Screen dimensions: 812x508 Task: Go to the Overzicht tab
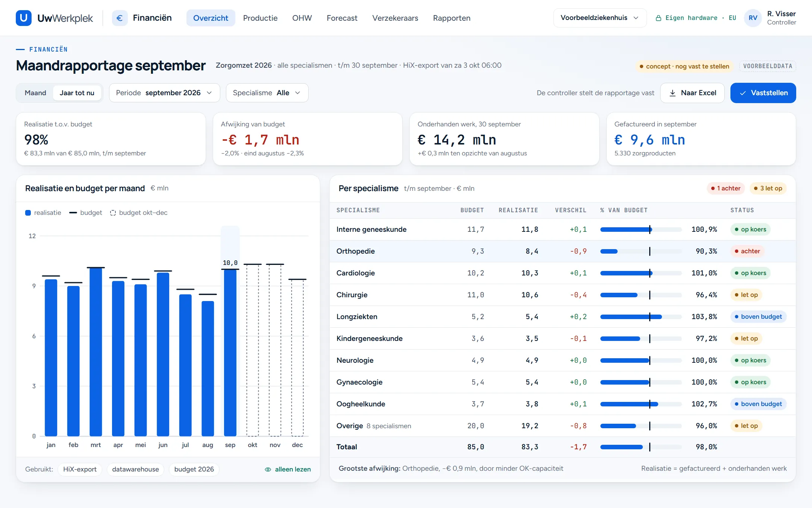coord(211,18)
